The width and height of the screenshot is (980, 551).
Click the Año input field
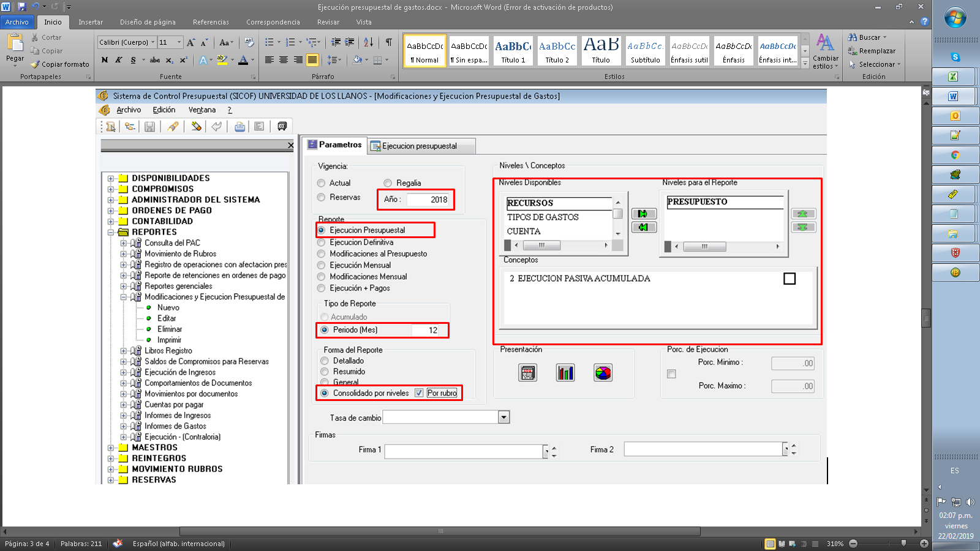[x=428, y=200]
